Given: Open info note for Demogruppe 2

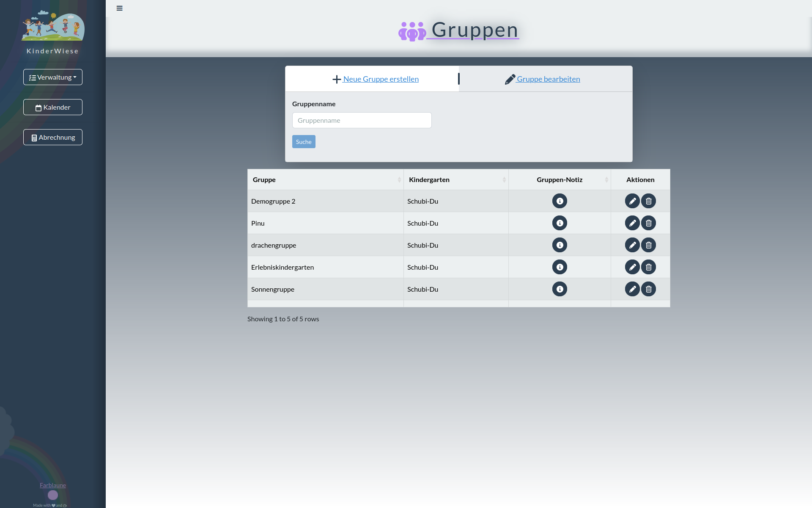Looking at the screenshot, I should click(560, 201).
